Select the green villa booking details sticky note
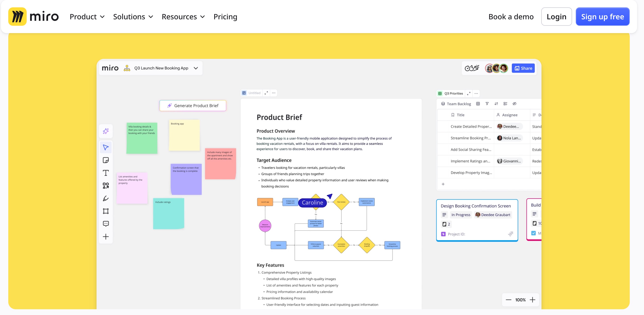 pos(142,138)
